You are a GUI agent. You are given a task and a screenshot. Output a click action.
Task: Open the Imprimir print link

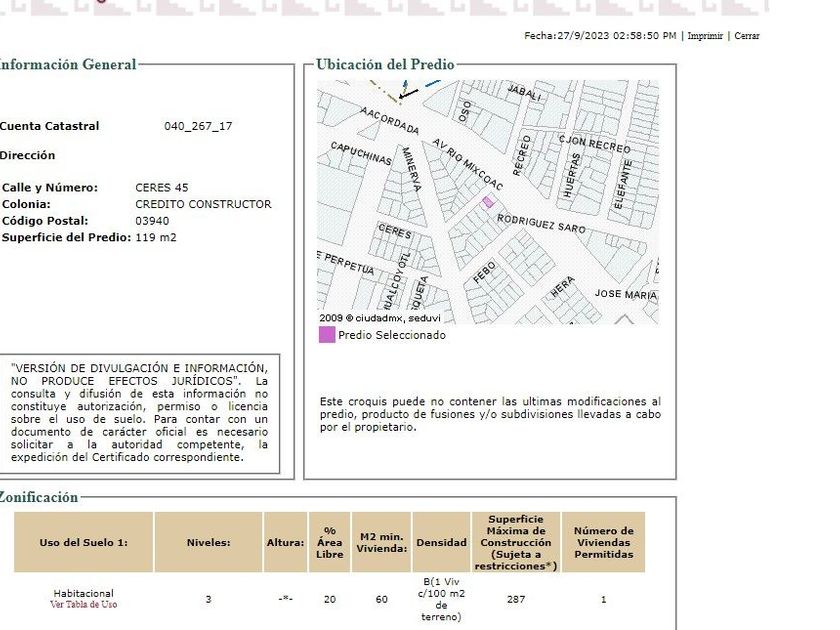coord(705,36)
